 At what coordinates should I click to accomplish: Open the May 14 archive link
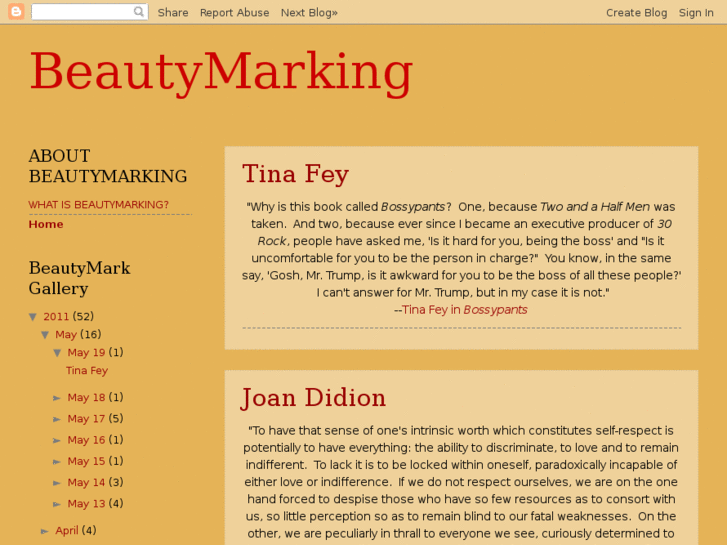click(86, 483)
